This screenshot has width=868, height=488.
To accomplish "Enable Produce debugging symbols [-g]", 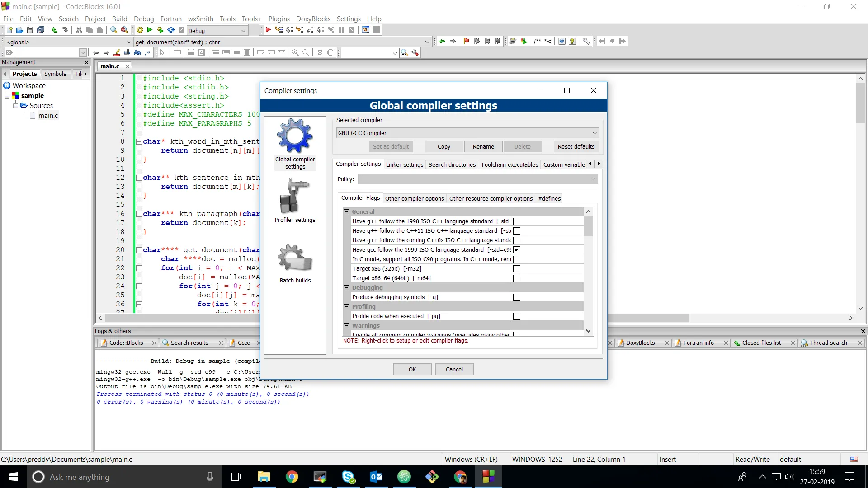I will point(516,297).
